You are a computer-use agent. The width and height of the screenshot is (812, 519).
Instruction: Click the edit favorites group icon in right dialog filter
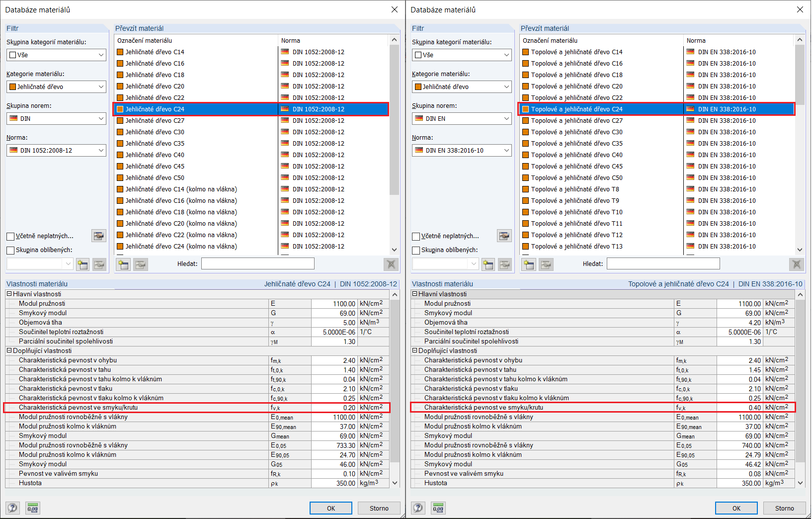tap(505, 264)
